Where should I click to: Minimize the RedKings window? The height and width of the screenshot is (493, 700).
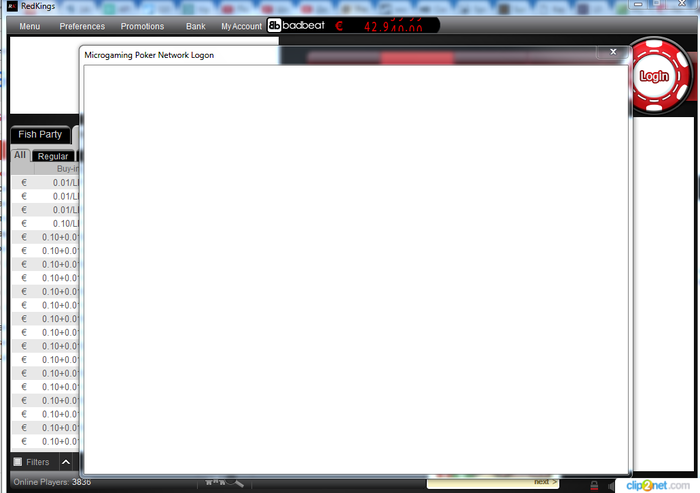point(638,4)
